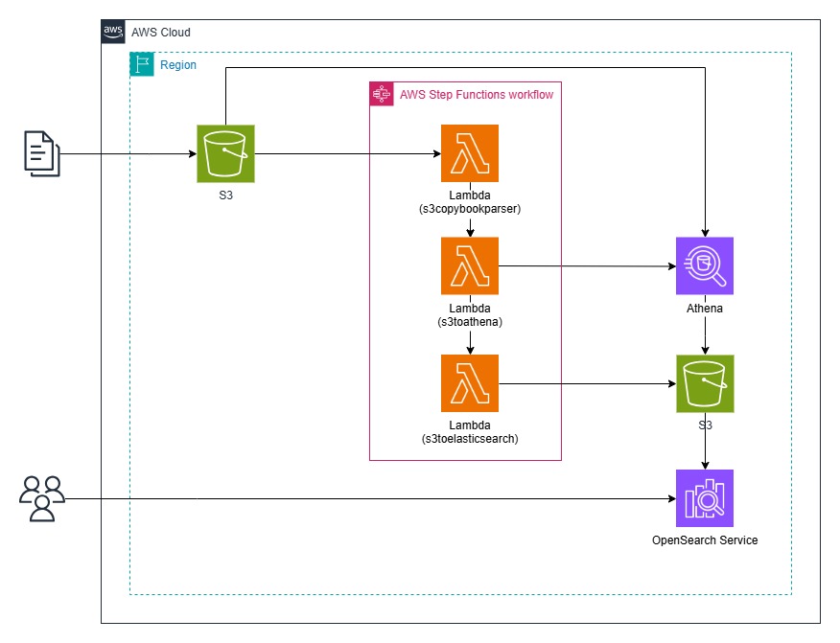Click the Region flag icon

(142, 64)
